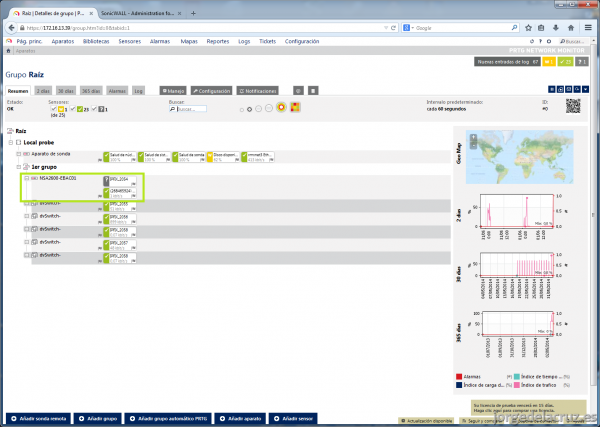Bookmark this page with the star icon
This screenshot has width=600, height=427.
pos(528,28)
